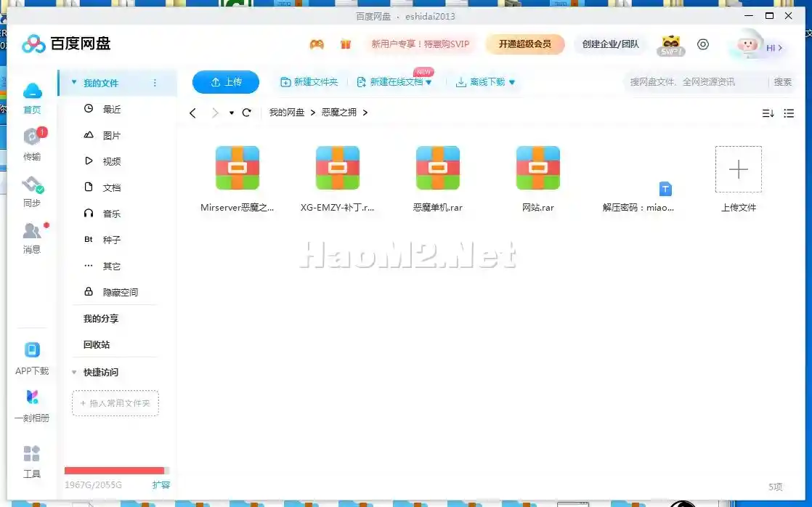Go back with the left arrow
The height and width of the screenshot is (507, 812).
(192, 113)
